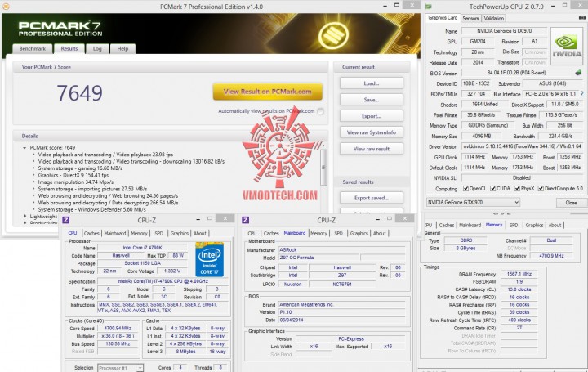Click the GPU-Z title bar icon

coord(428,7)
